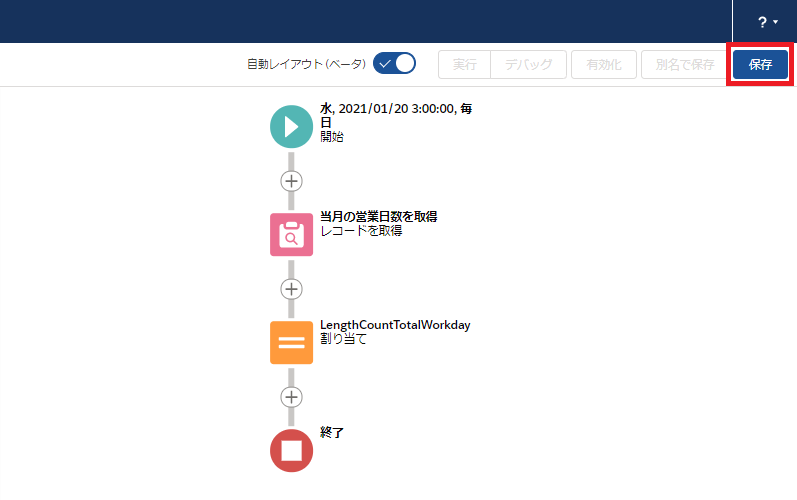
Task: Click the 開始 label
Action: (332, 137)
